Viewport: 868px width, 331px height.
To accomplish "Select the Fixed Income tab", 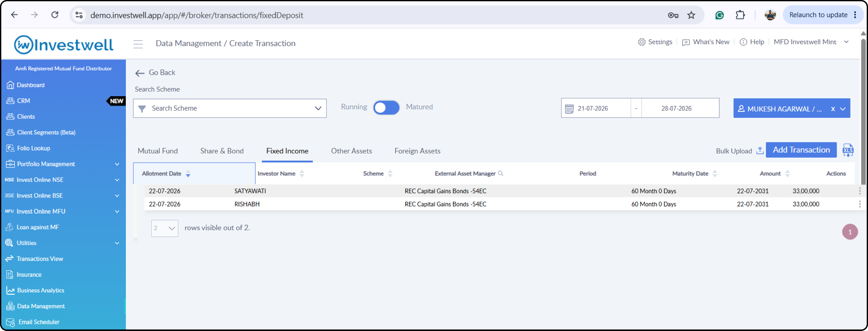I will (287, 151).
